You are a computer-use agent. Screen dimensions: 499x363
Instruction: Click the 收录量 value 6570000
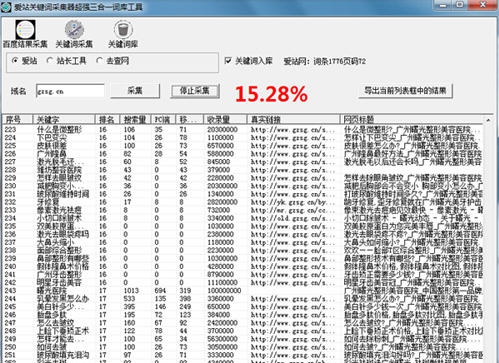pos(220,146)
